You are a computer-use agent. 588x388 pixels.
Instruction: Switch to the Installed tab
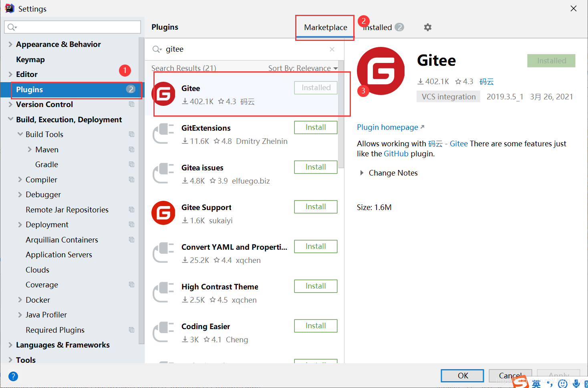(383, 27)
